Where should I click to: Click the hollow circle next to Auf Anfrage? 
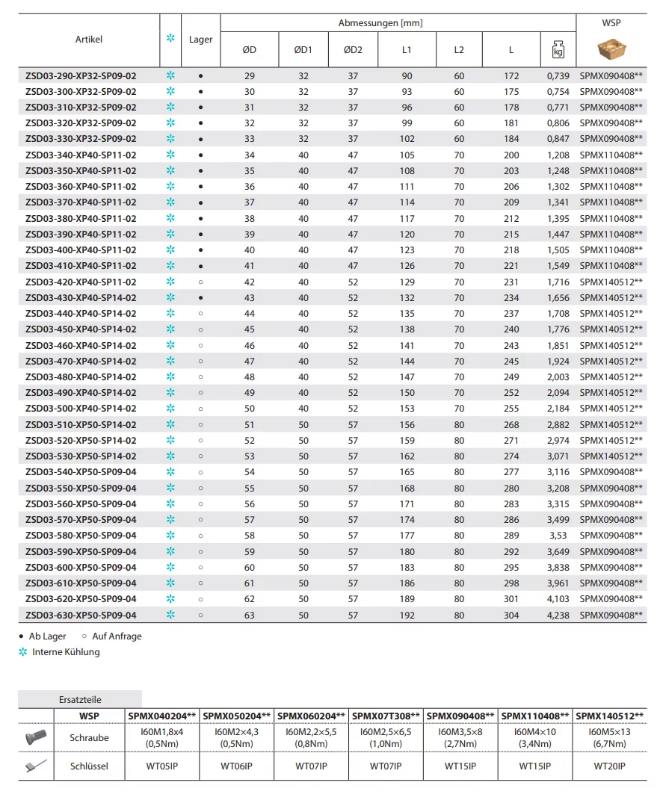[84, 636]
